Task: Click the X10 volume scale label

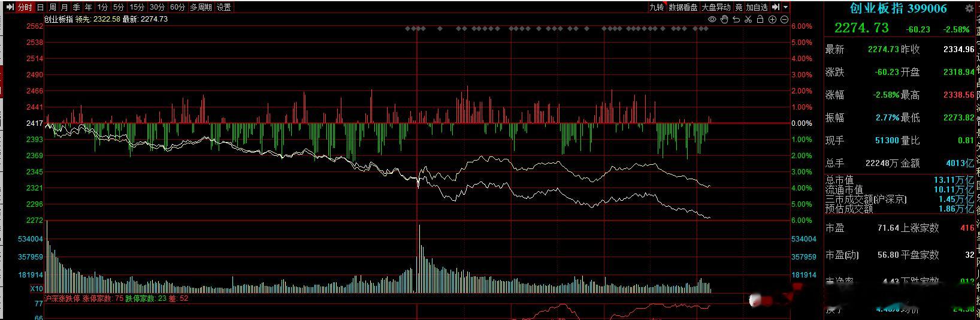Action: click(36, 288)
